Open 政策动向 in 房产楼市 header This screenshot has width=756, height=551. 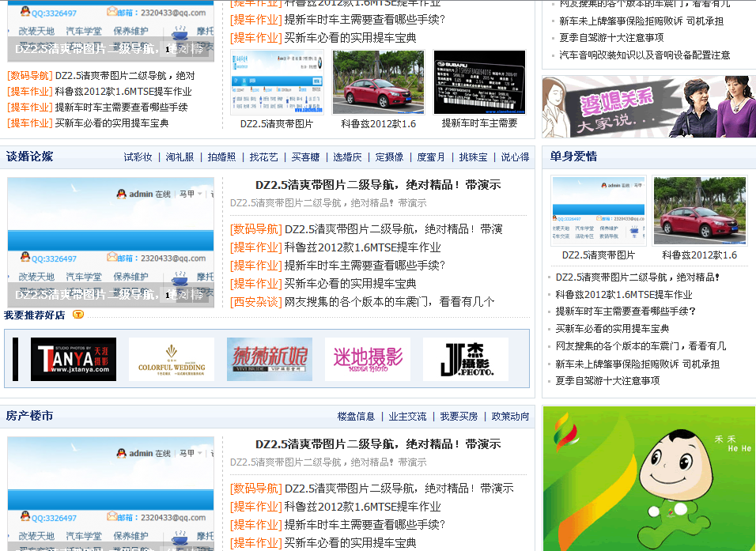[510, 417]
